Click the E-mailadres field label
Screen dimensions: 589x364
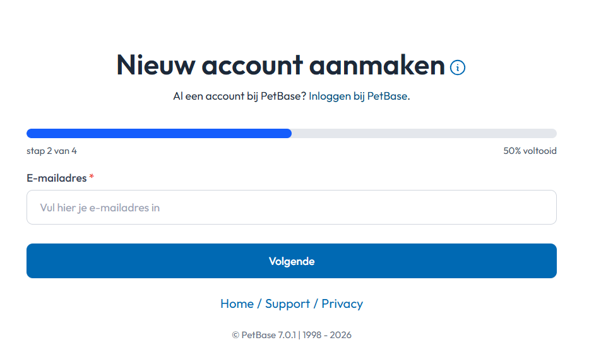(56, 178)
